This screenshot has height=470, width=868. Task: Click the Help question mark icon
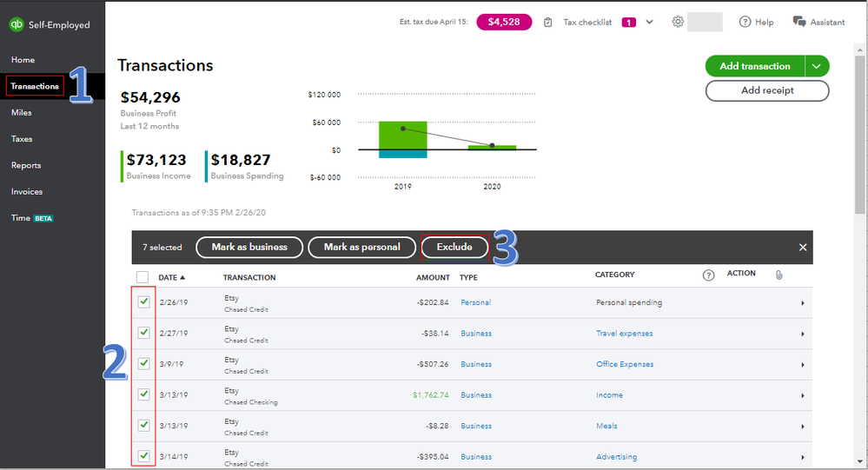745,22
